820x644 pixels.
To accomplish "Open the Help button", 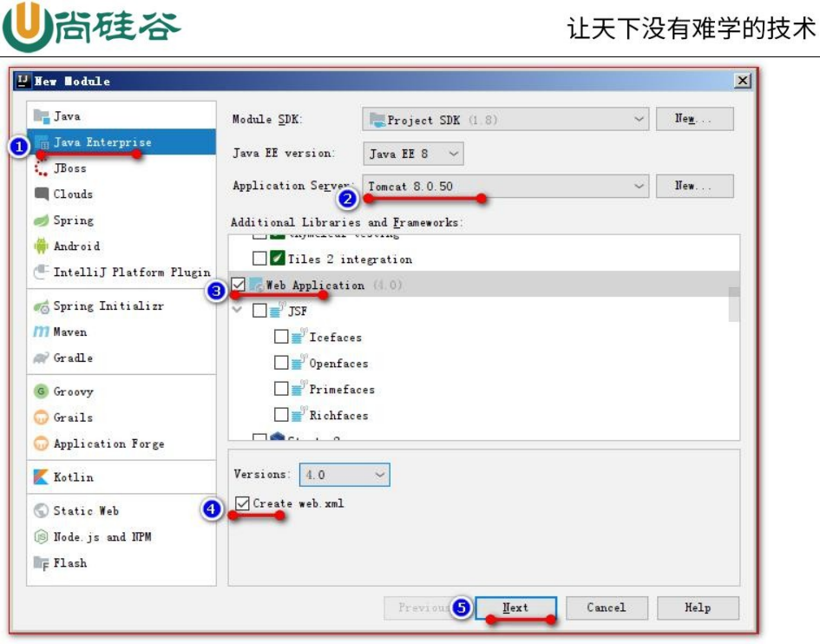I will point(698,608).
